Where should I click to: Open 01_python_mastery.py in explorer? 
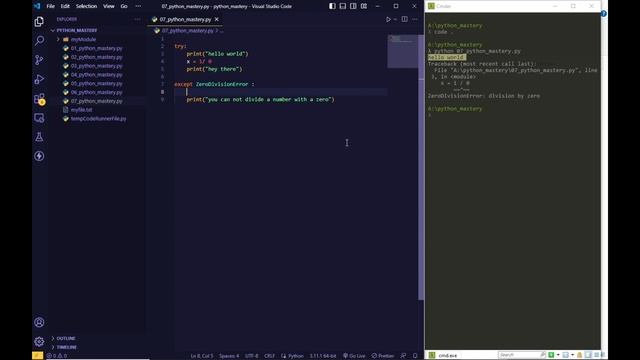tap(96, 48)
